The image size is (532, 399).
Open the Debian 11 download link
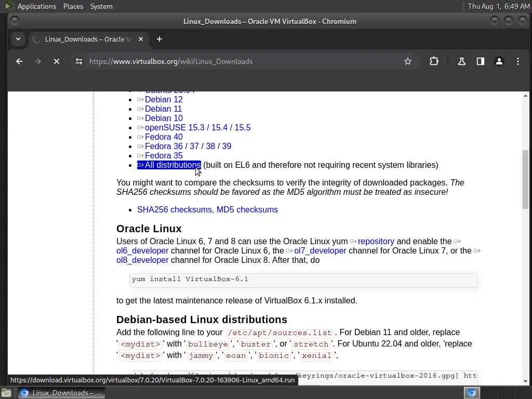163,109
